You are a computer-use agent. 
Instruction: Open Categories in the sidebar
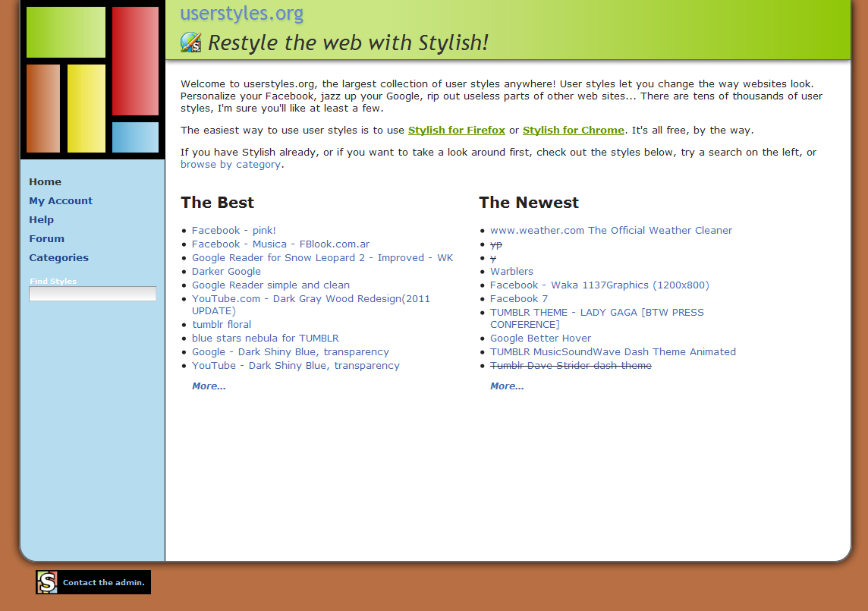[58, 257]
